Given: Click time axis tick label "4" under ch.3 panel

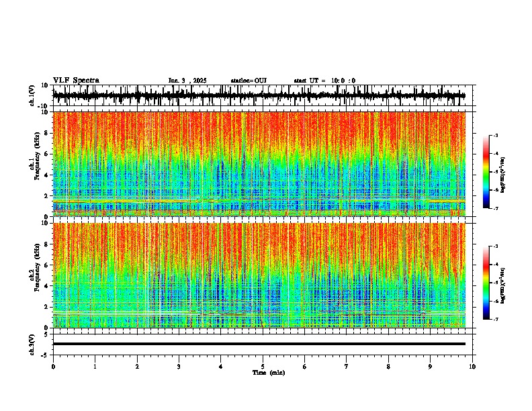Looking at the screenshot, I should point(221,367).
